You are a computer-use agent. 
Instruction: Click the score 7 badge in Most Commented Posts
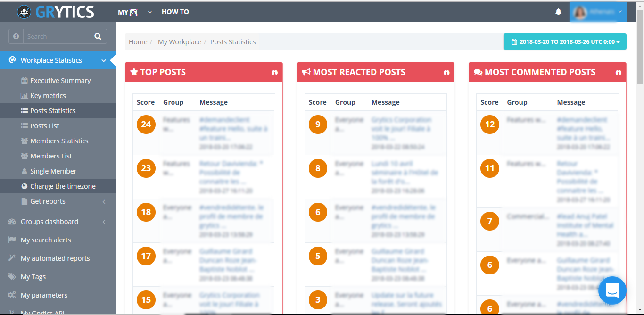tap(490, 221)
